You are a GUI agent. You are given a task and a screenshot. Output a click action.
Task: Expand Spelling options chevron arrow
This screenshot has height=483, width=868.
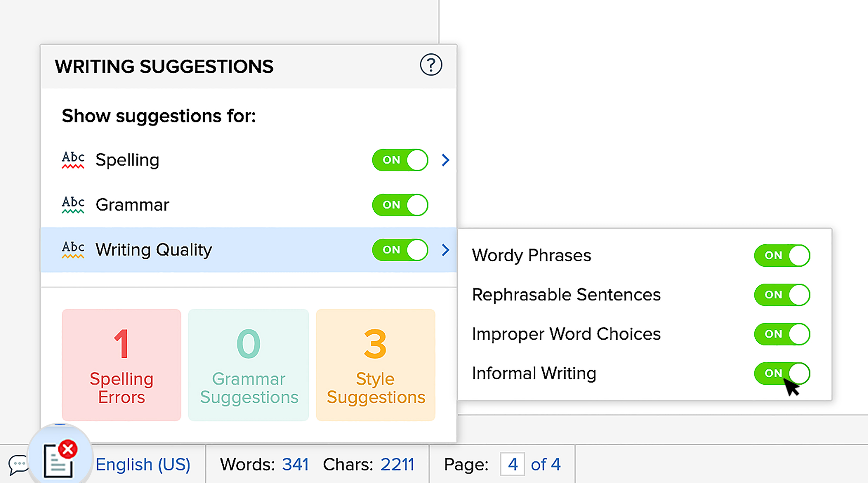click(446, 160)
